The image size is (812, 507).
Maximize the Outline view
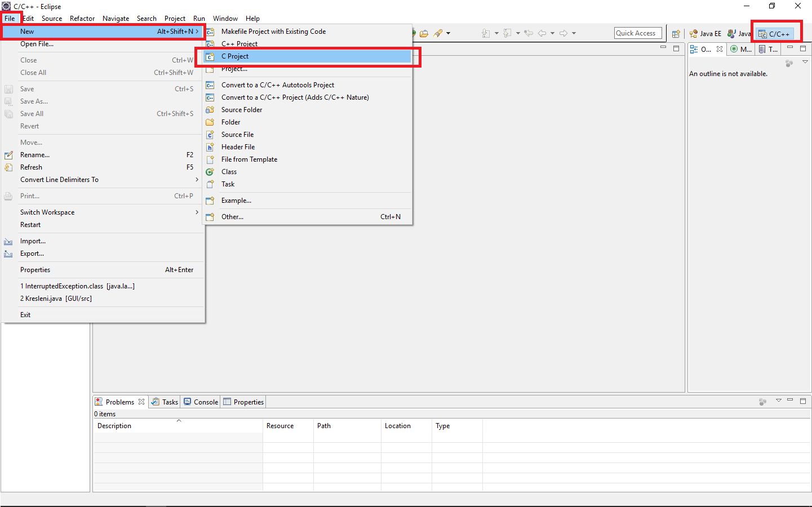(x=802, y=48)
